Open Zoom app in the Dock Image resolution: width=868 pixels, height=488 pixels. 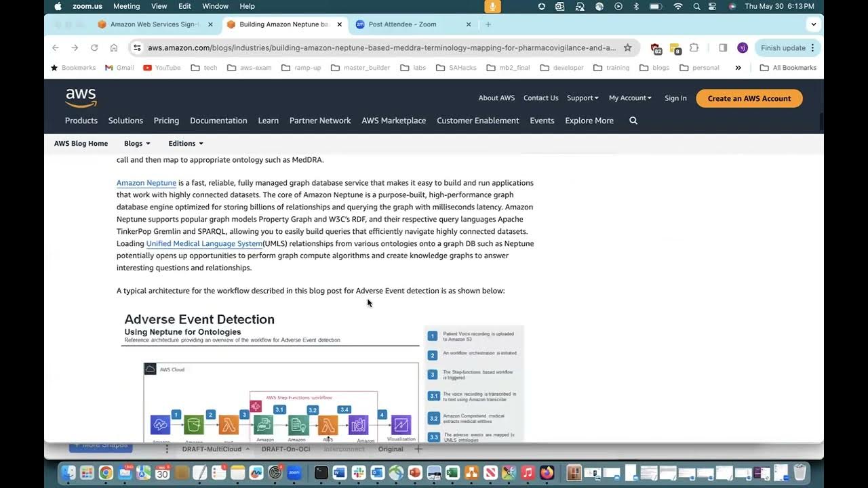pyautogui.click(x=294, y=472)
